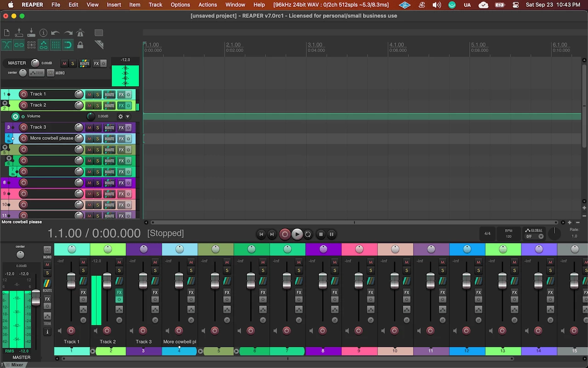
Task: Create a new project with page icon
Action: tap(7, 33)
